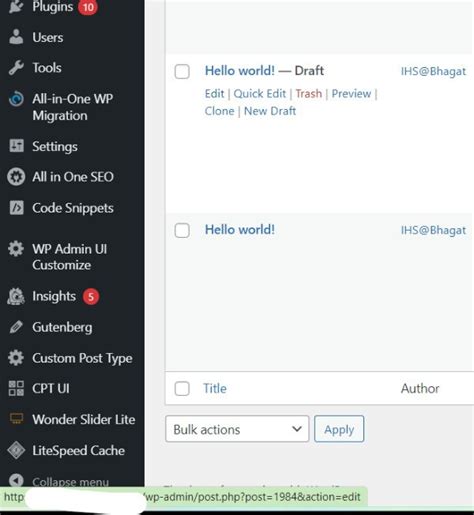
Task: Click the Apply button
Action: coord(339,429)
